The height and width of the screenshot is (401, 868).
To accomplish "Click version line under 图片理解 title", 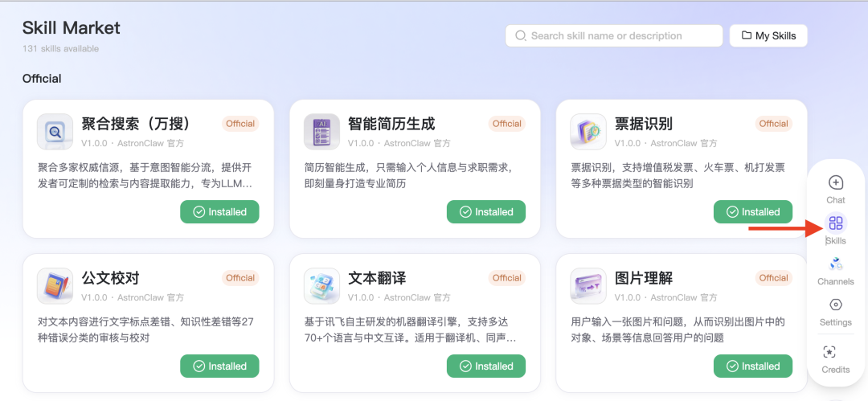I will [x=666, y=298].
